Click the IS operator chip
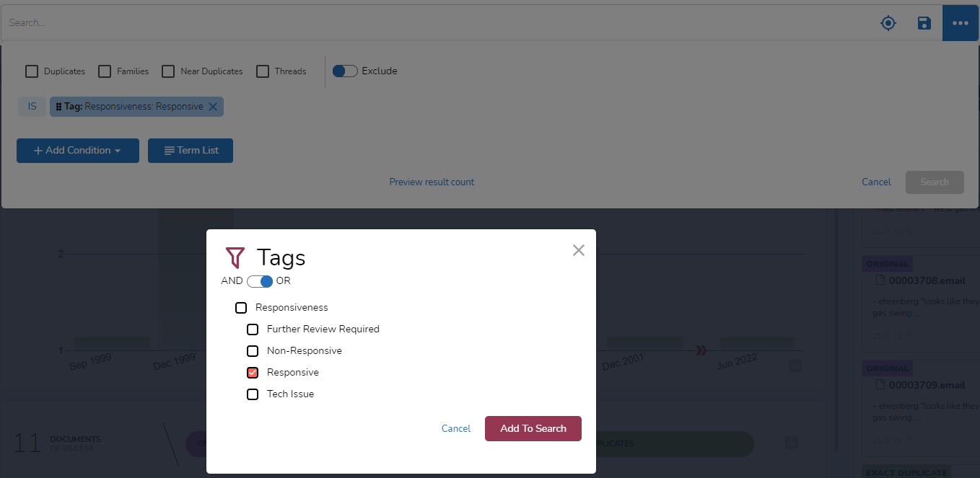Viewport: 980px width, 478px height. 32,107
